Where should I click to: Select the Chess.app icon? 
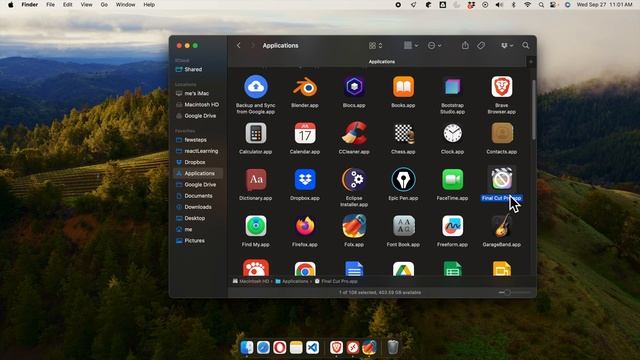tap(403, 133)
